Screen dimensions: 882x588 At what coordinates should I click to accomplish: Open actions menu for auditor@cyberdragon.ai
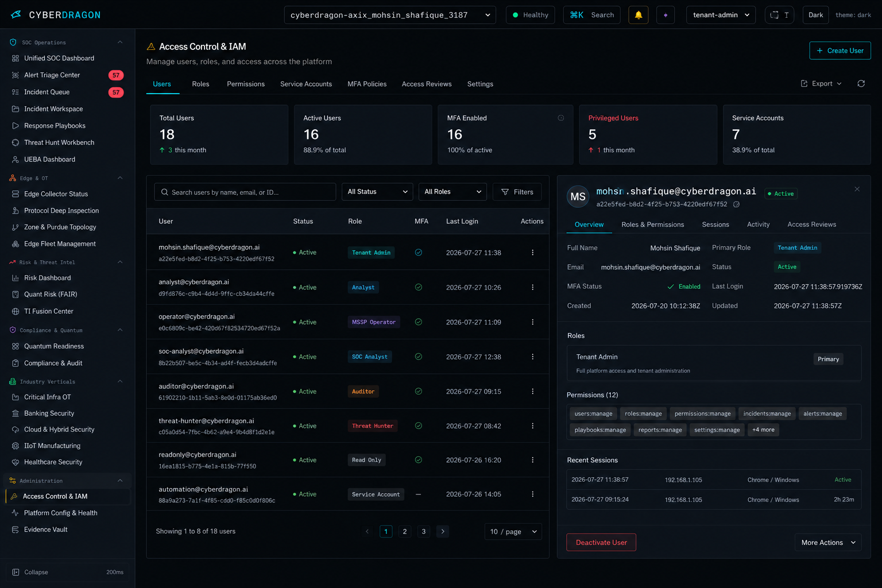point(532,391)
